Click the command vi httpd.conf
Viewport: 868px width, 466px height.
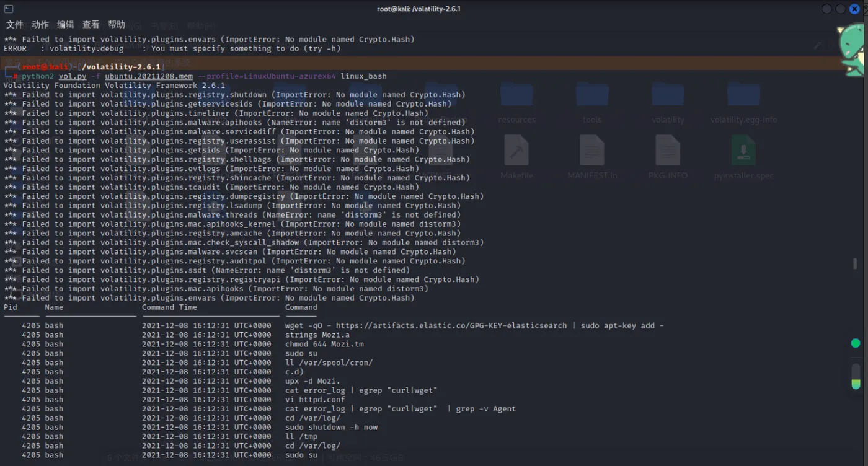315,400
